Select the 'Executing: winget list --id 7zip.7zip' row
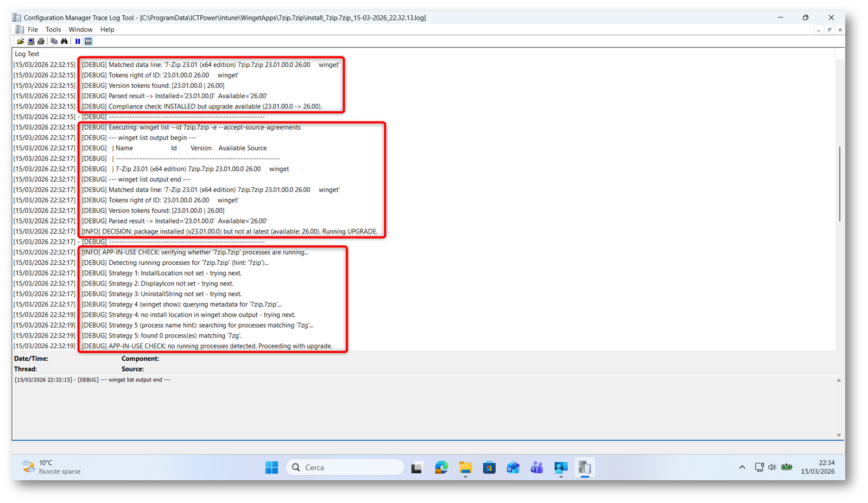Screen dimensions: 868x503 [423, 127]
